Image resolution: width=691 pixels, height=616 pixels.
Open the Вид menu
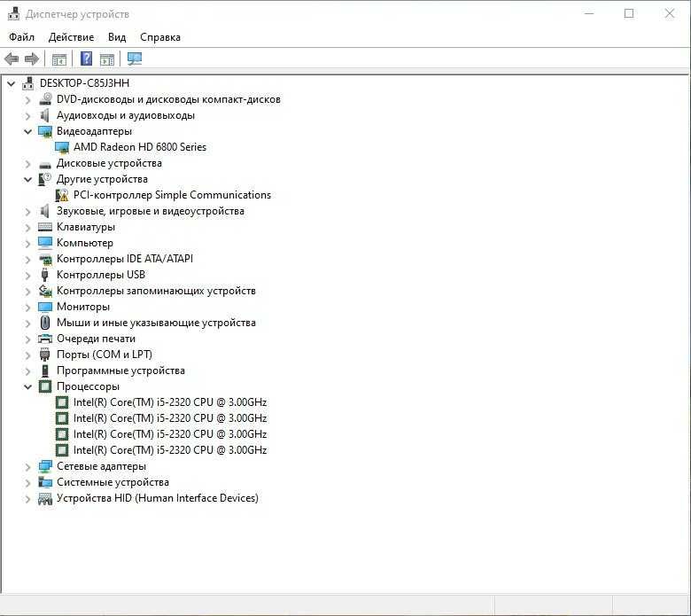point(117,37)
